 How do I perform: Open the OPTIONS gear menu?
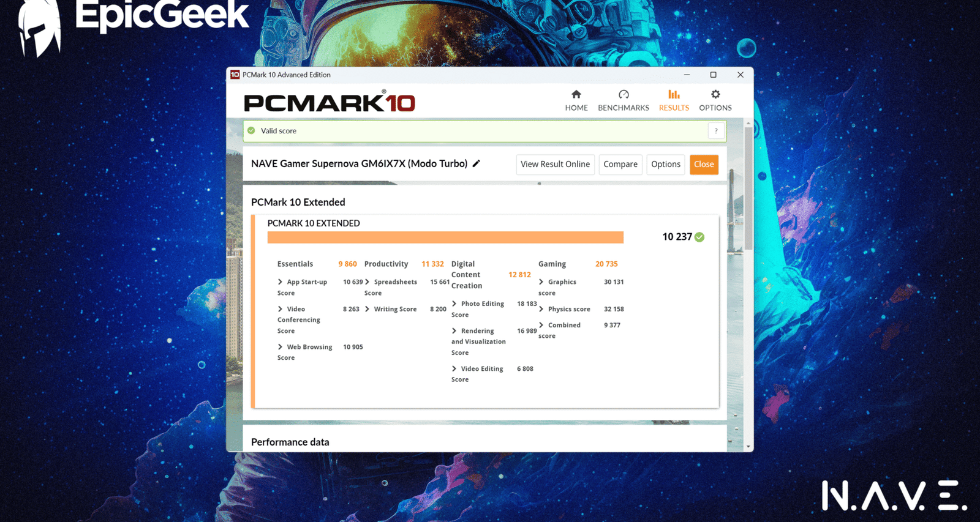715,100
